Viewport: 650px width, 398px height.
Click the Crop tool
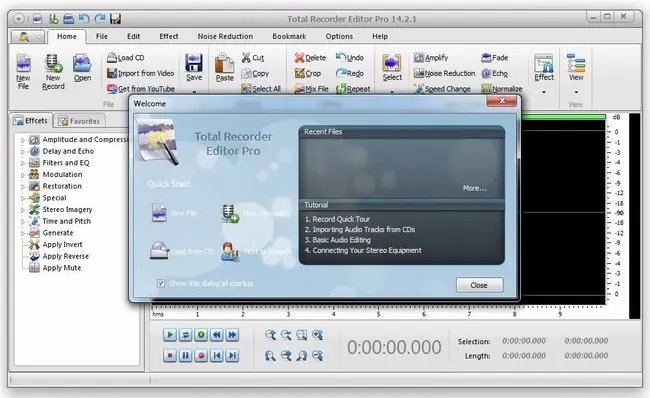(x=308, y=73)
